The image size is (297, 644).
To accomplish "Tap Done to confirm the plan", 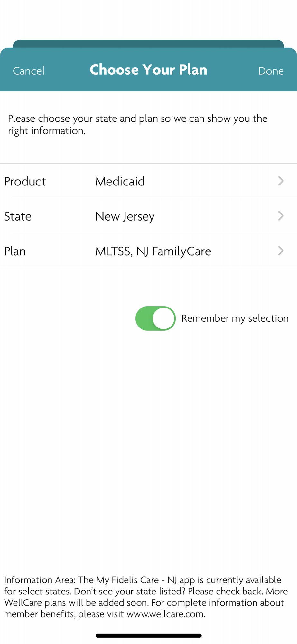I will coord(271,71).
